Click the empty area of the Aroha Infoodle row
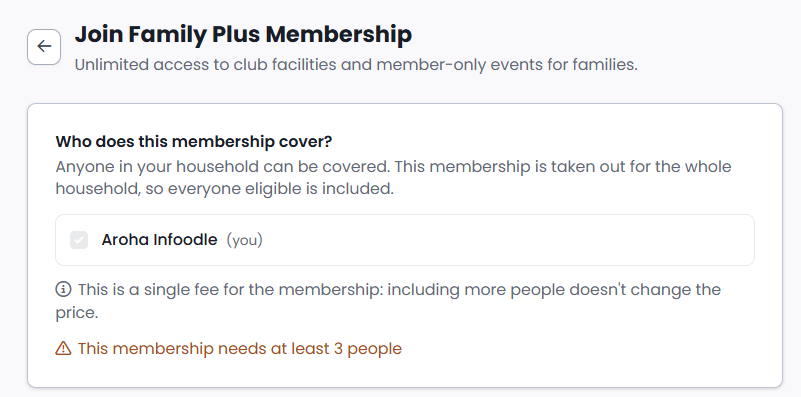The image size is (801, 397). coord(506,240)
